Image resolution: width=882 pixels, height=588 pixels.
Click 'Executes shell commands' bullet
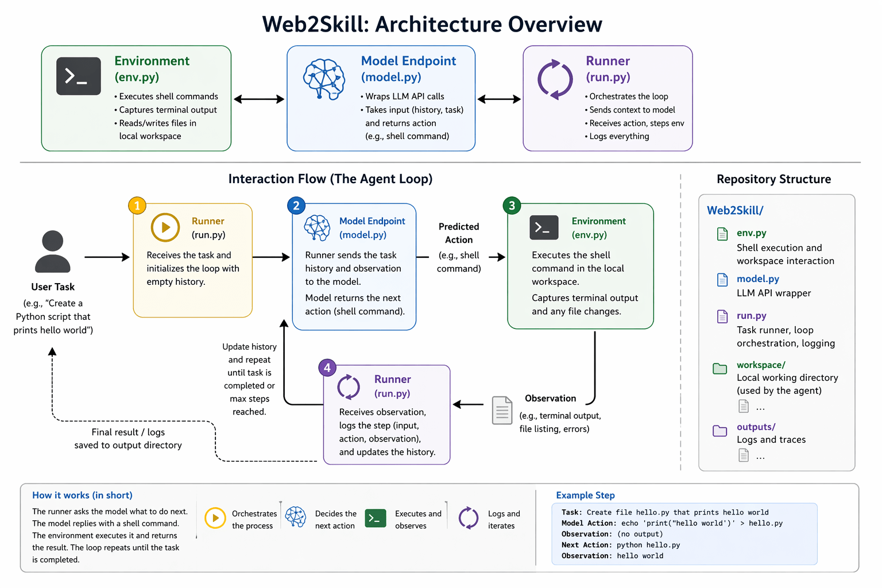point(167,96)
